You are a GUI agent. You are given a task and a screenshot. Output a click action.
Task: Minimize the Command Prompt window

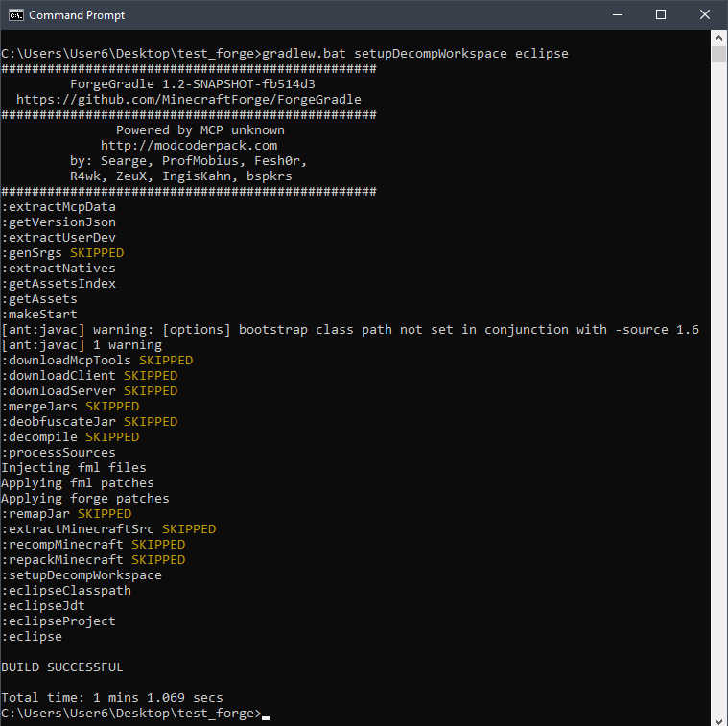click(618, 14)
